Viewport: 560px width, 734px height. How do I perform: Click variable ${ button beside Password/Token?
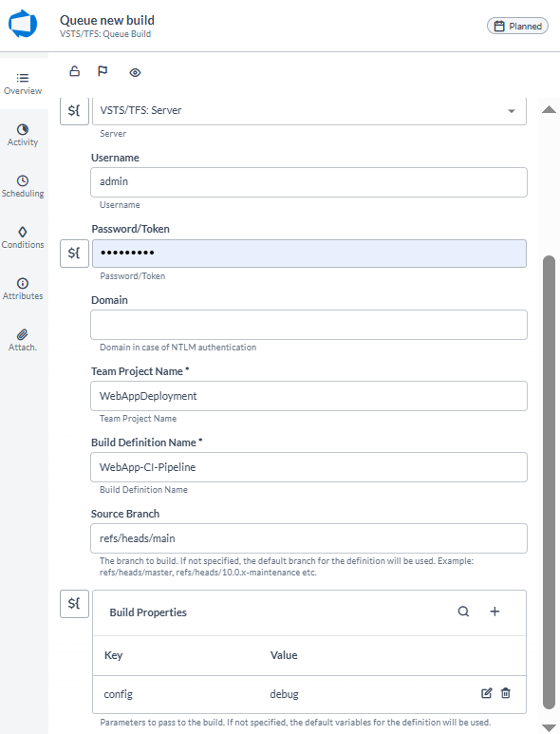point(74,254)
